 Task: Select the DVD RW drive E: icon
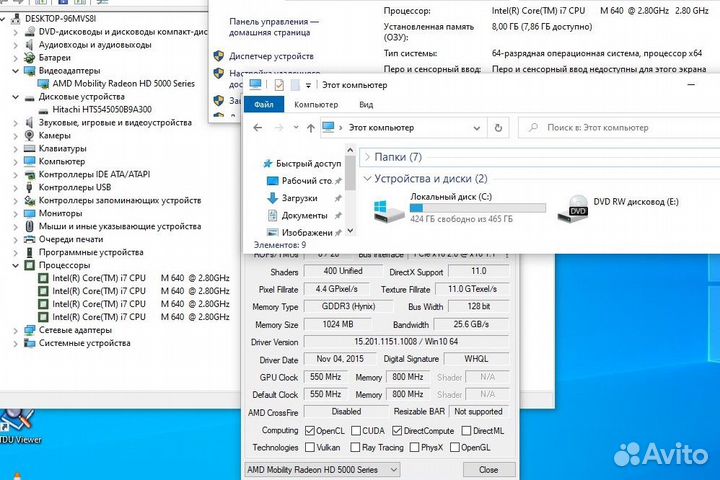click(x=573, y=208)
